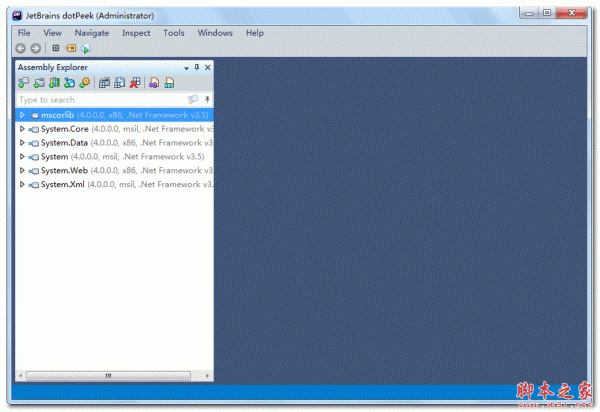Click the magnifier icon in the search box
The height and width of the screenshot is (412, 600).
pos(193,99)
